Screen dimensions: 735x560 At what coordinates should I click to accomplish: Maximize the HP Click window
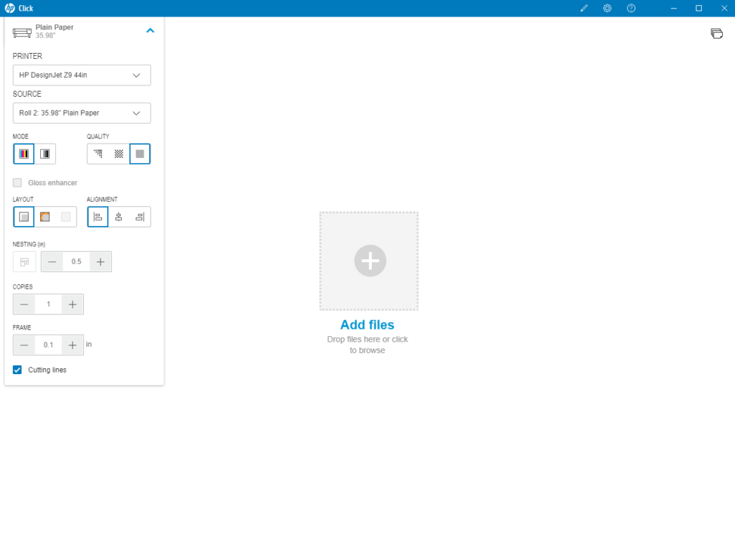pos(698,8)
